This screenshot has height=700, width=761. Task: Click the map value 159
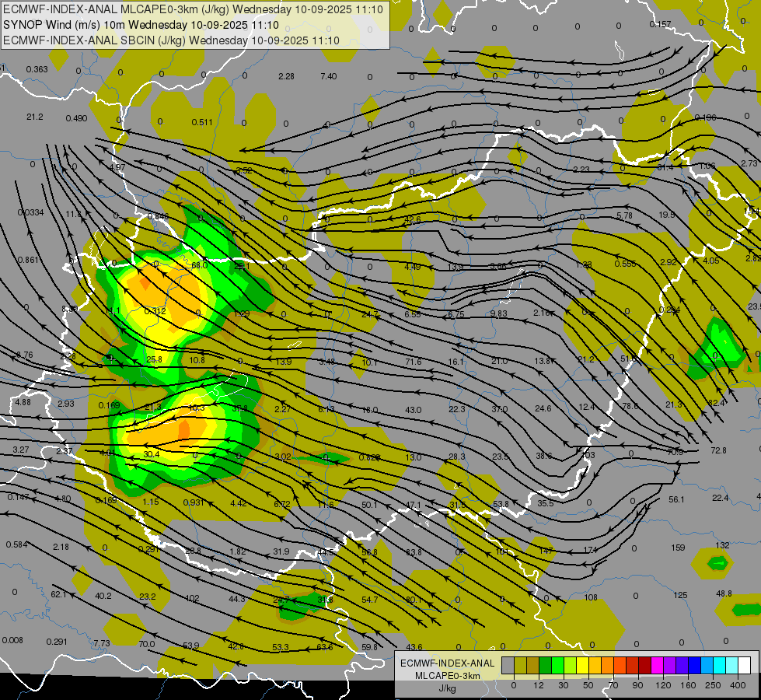tap(678, 548)
